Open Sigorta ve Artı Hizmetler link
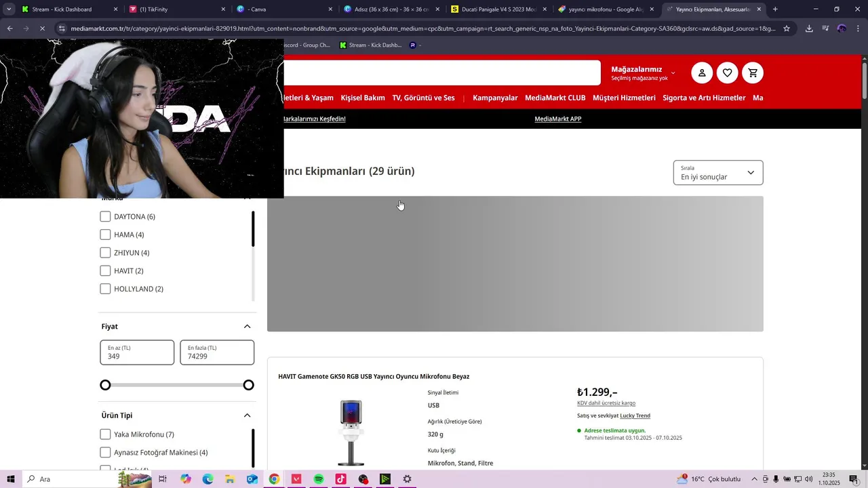Viewport: 868px width, 488px height. [704, 98]
